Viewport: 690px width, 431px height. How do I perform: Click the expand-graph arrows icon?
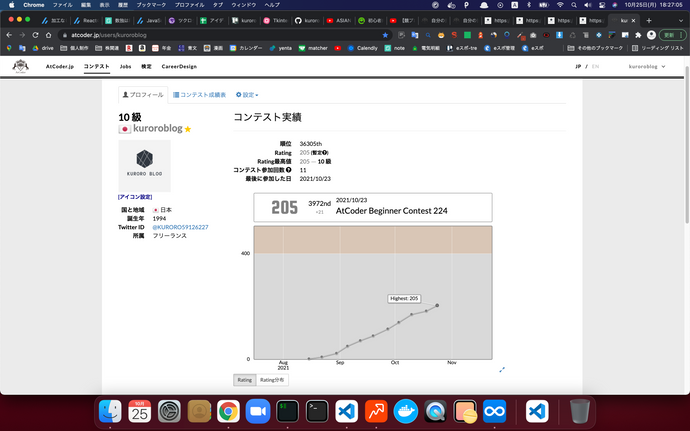pos(502,370)
